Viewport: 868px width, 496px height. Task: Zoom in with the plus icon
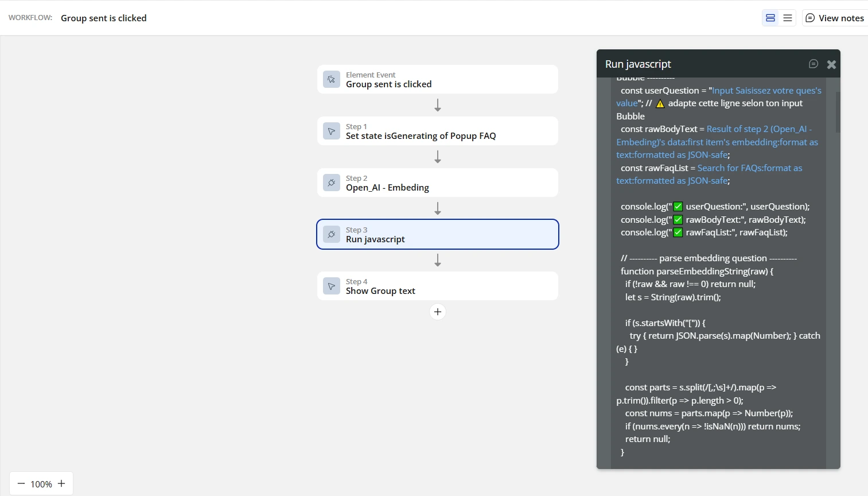(x=62, y=483)
